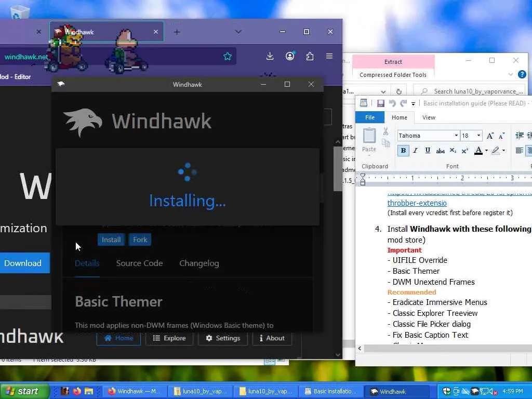The image size is (532, 399).
Task: Switch to the View ribbon tab
Action: tap(429, 117)
